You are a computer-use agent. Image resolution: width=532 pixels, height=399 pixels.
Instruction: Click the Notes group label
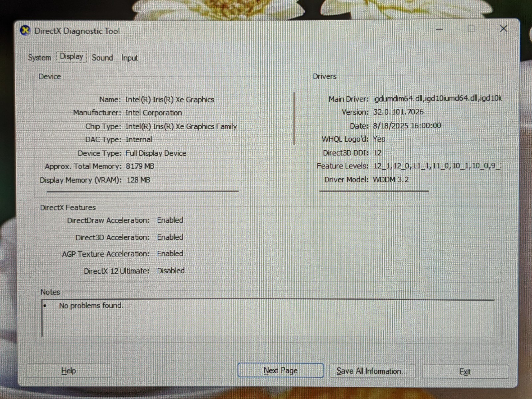coord(50,292)
